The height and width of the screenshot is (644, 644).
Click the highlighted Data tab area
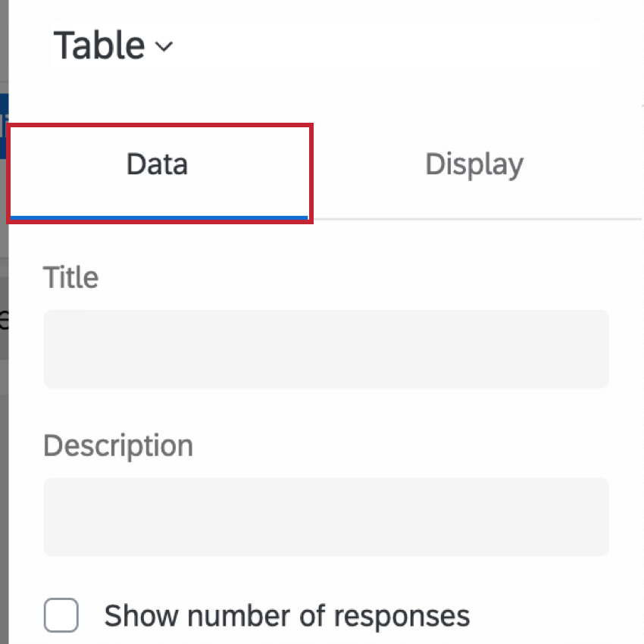click(x=157, y=164)
